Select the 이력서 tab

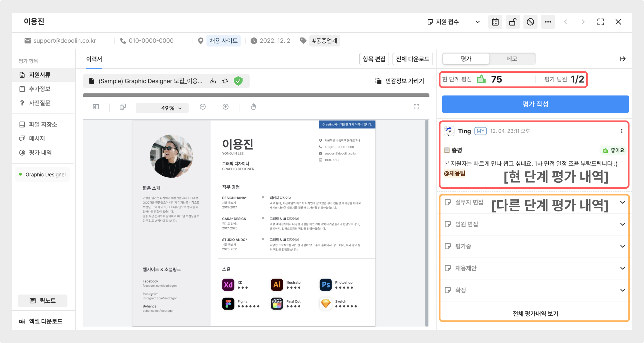94,59
